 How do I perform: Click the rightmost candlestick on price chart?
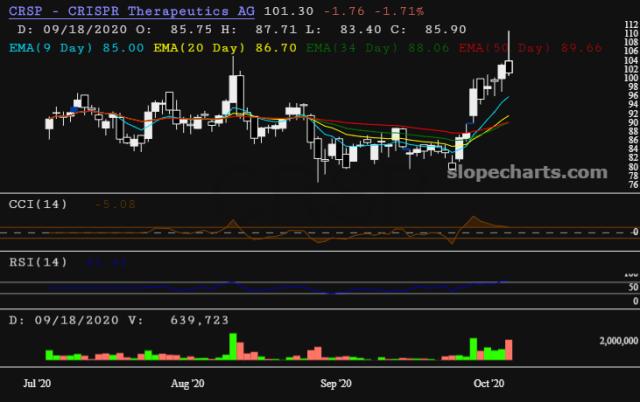coord(510,66)
